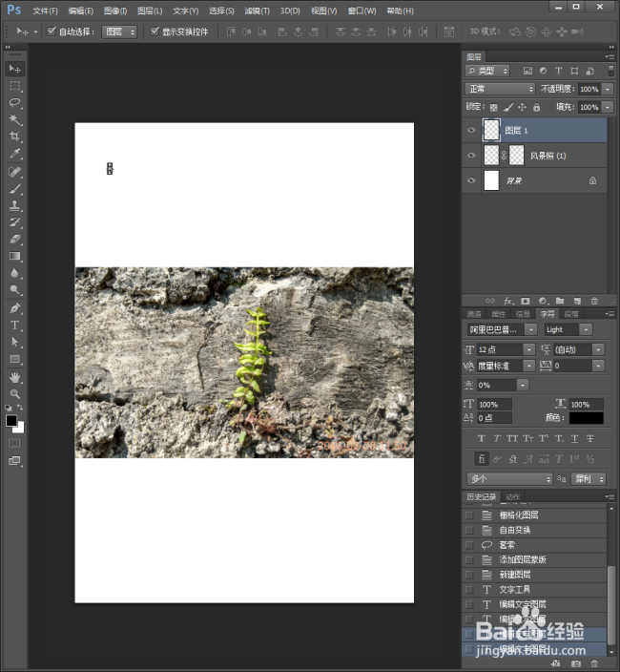Screen dimensions: 620x672
Task: Select the 风景照 (1) layer mask thumbnail
Action: click(x=516, y=156)
